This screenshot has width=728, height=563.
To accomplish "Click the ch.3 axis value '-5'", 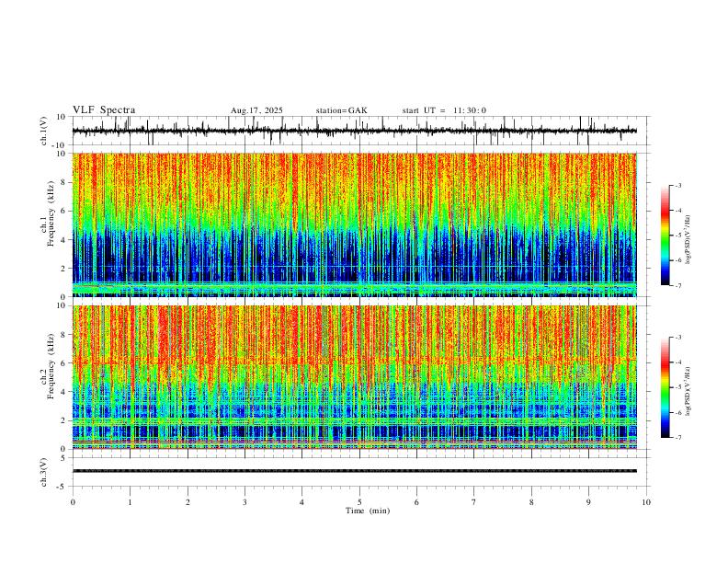I will [x=62, y=487].
